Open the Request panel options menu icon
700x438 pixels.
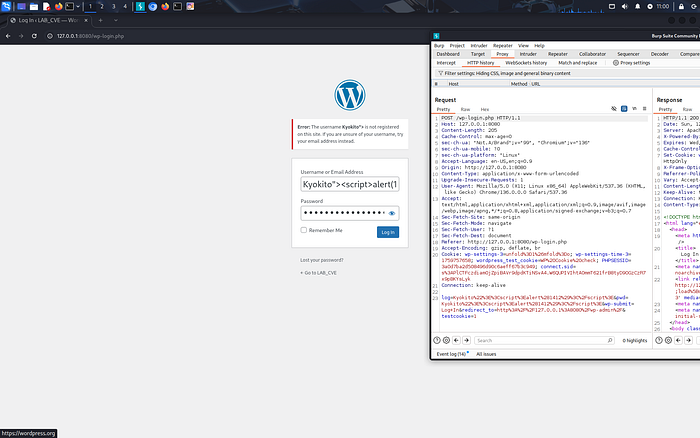[644, 108]
